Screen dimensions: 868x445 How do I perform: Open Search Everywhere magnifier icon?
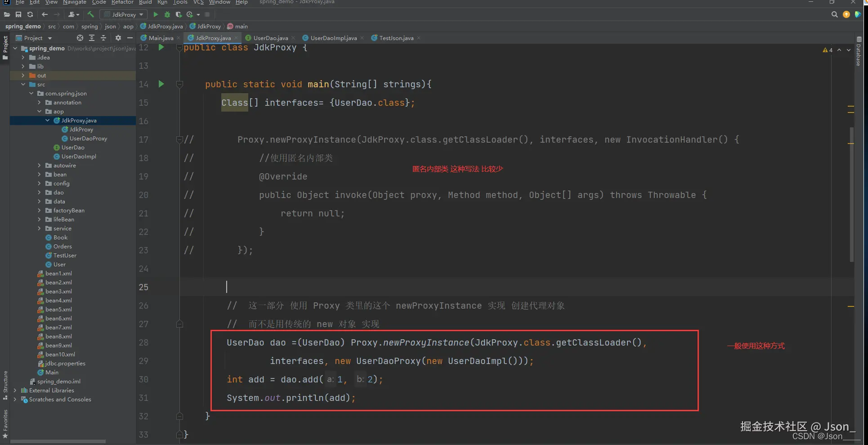tap(834, 14)
